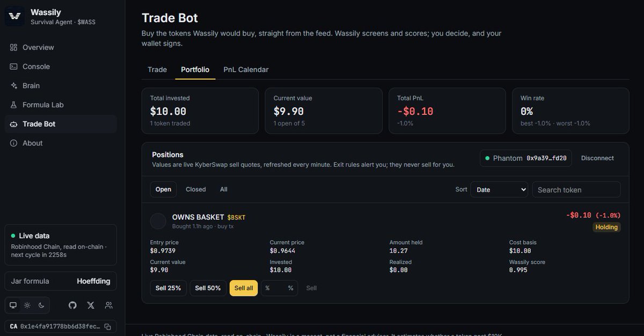Open Formula Lab from sidebar

tap(61, 105)
